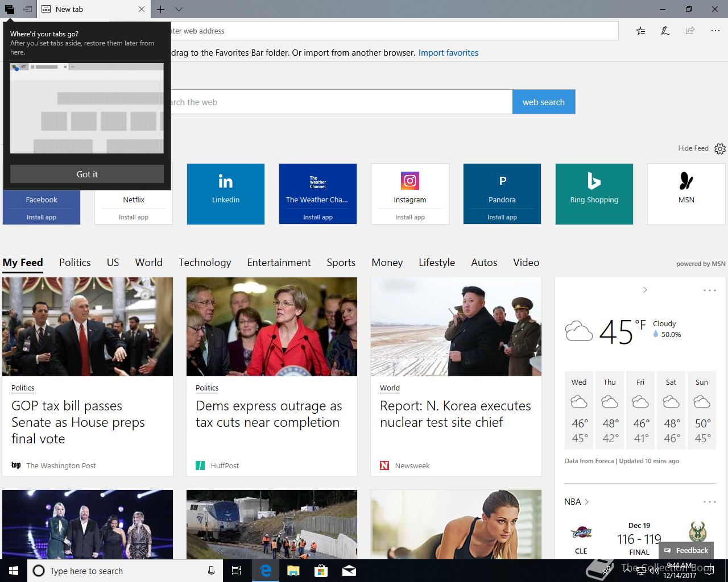Click Cortana microphone icon in taskbar

point(211,571)
